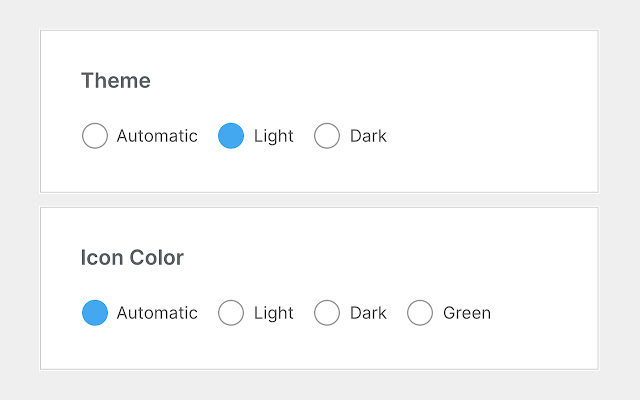Click the gray gap separating the two cards
640x400 pixels.
click(x=320, y=200)
